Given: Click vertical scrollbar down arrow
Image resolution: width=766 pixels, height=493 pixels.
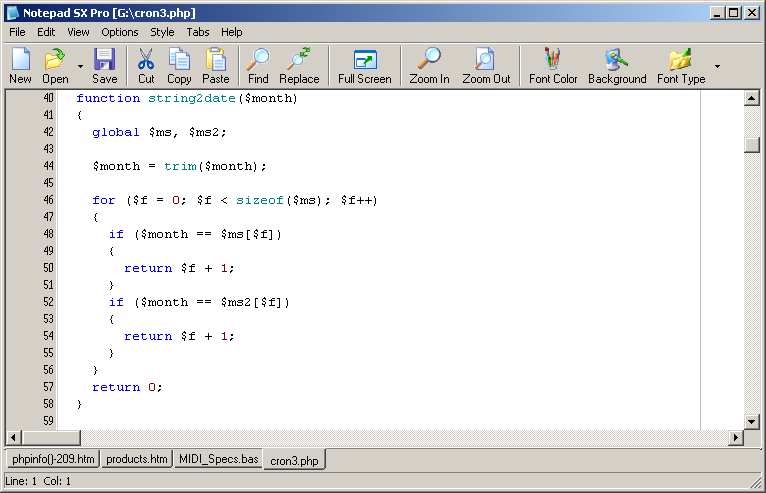Looking at the screenshot, I should click(751, 421).
